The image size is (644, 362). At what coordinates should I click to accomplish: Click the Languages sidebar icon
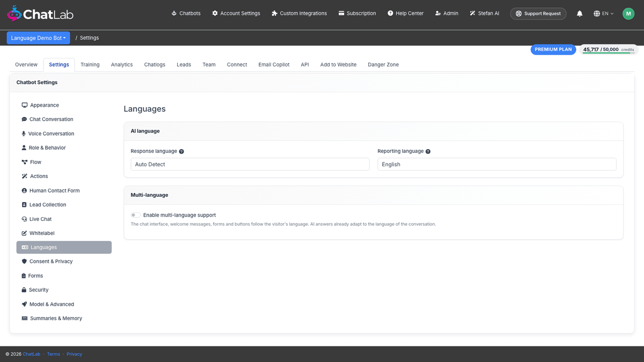[25, 247]
